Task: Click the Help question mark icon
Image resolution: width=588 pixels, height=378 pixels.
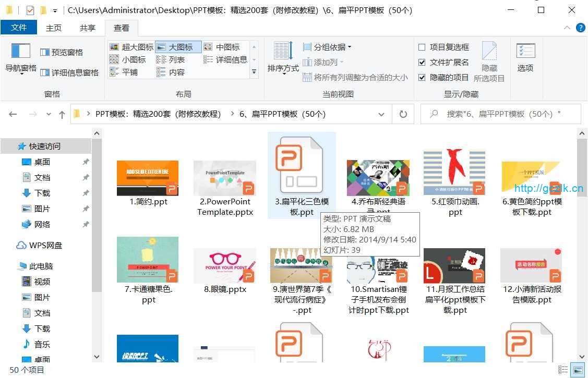Action: (580, 28)
